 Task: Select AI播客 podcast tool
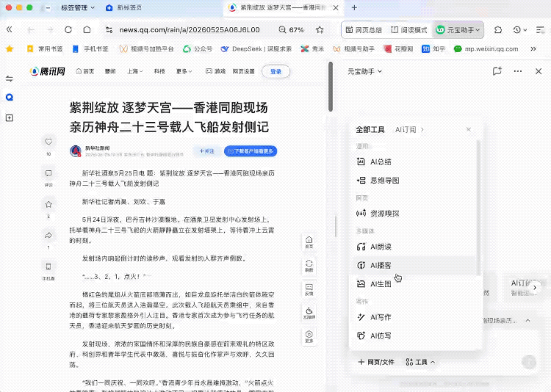(414, 265)
